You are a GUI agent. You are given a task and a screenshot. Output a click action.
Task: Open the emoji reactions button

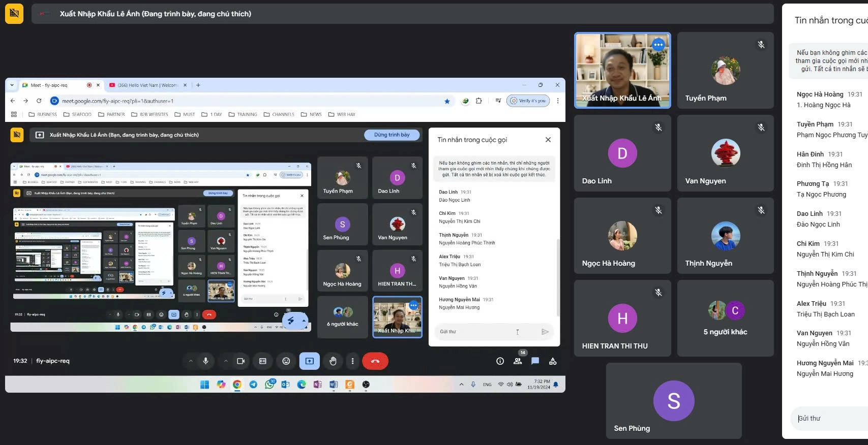click(x=286, y=361)
